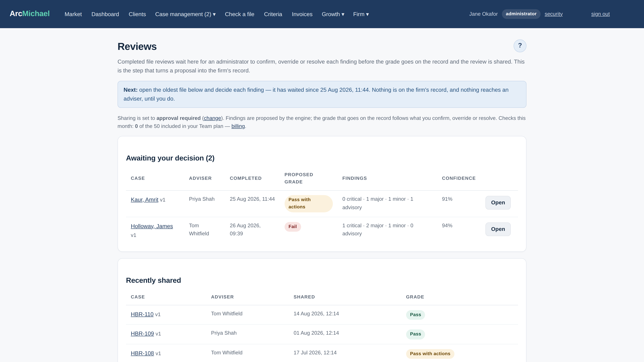Click the 01 Aug 2026, 12:14 shared date
Screen dimensions: 644x362
click(x=316, y=333)
